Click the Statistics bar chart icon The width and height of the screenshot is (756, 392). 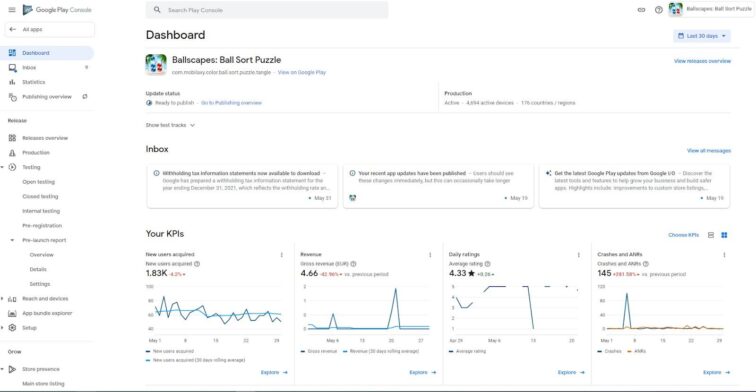click(x=13, y=82)
